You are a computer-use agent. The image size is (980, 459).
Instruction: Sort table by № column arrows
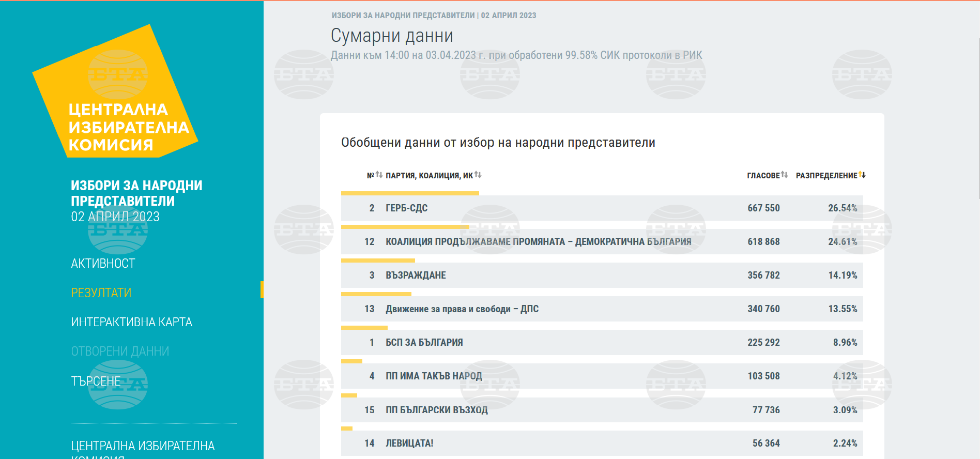click(379, 175)
